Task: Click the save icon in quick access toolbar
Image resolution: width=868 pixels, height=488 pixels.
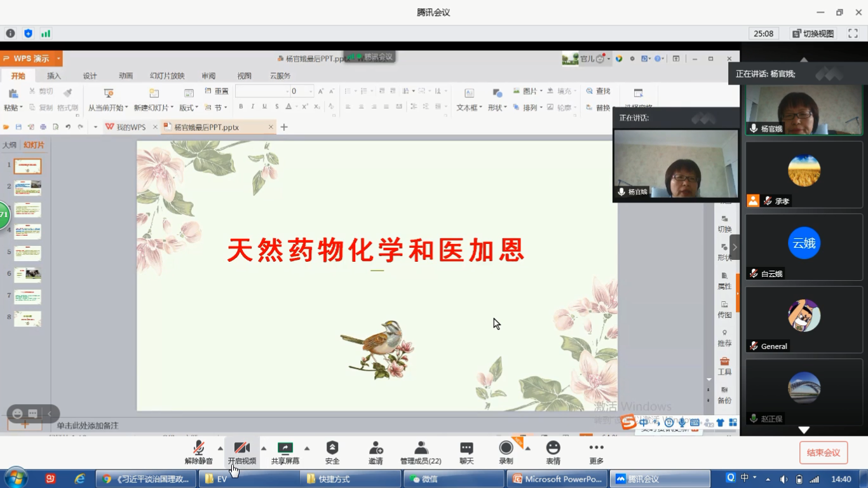Action: click(18, 127)
